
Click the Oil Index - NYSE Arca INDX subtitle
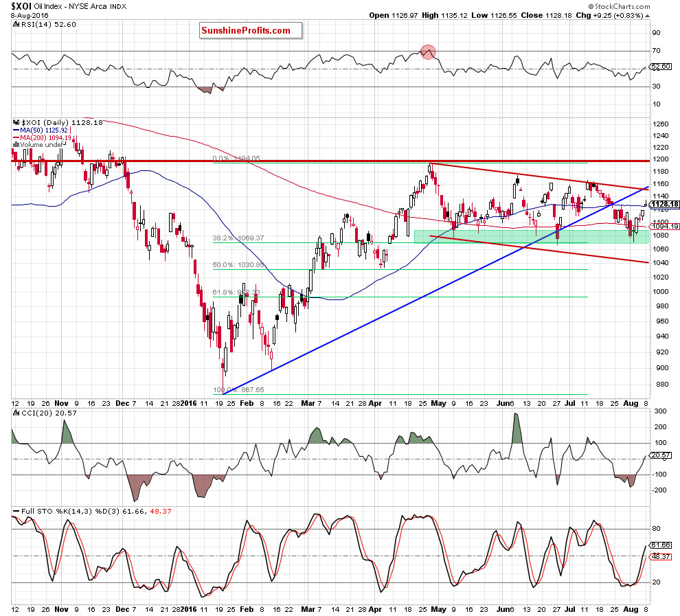pos(80,6)
